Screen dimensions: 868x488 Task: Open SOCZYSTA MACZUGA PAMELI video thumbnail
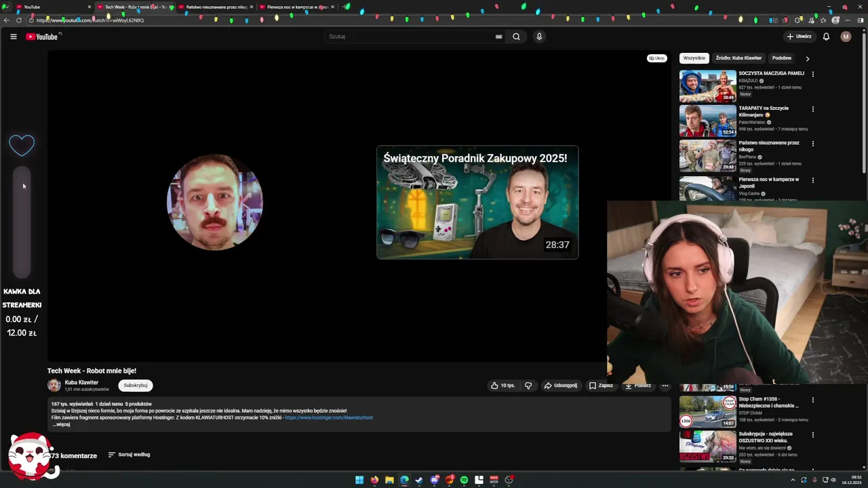click(707, 86)
